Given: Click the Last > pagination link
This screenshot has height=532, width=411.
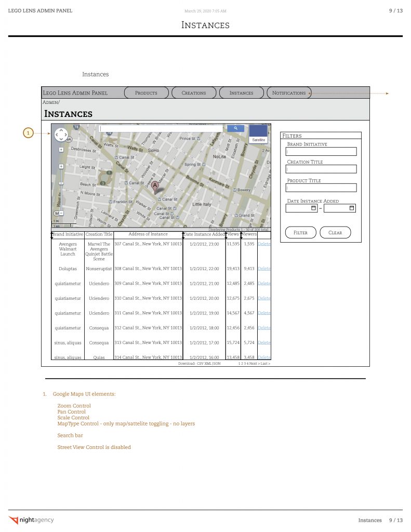Looking at the screenshot, I should (x=266, y=363).
